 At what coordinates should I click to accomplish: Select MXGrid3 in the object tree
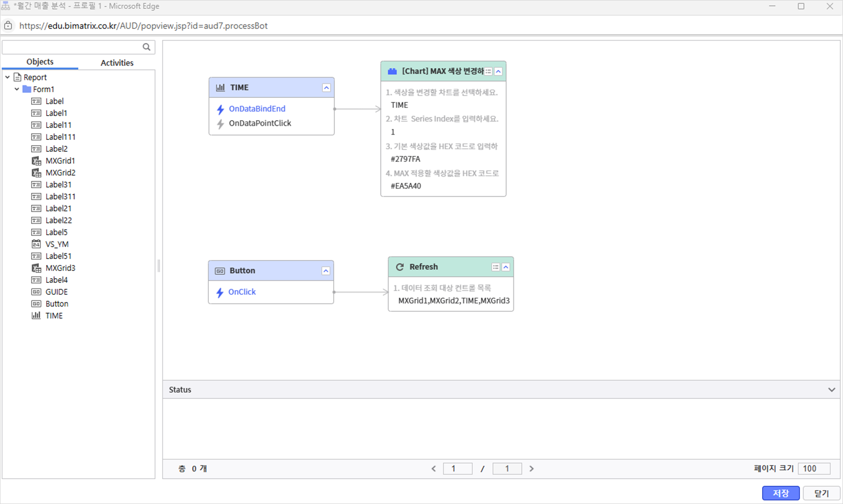[60, 268]
